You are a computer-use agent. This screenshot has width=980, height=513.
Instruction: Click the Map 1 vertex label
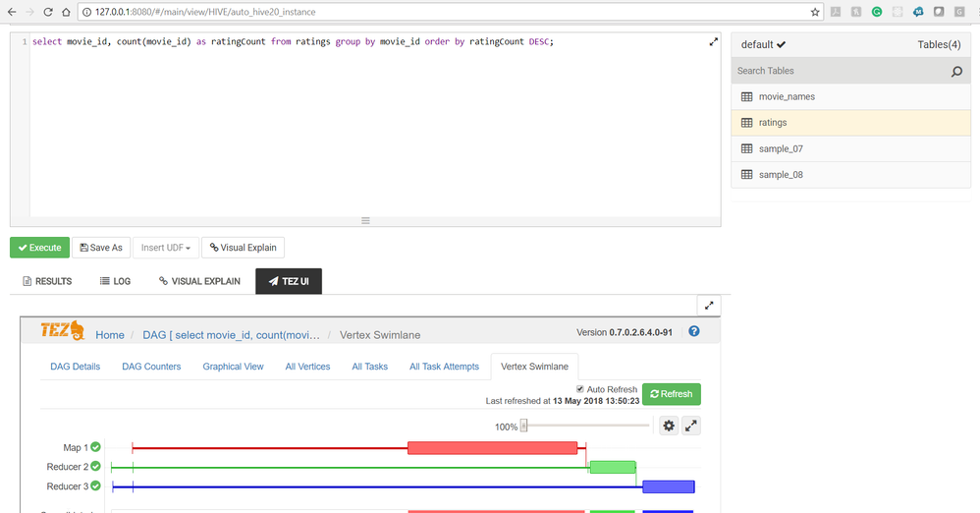(76, 448)
